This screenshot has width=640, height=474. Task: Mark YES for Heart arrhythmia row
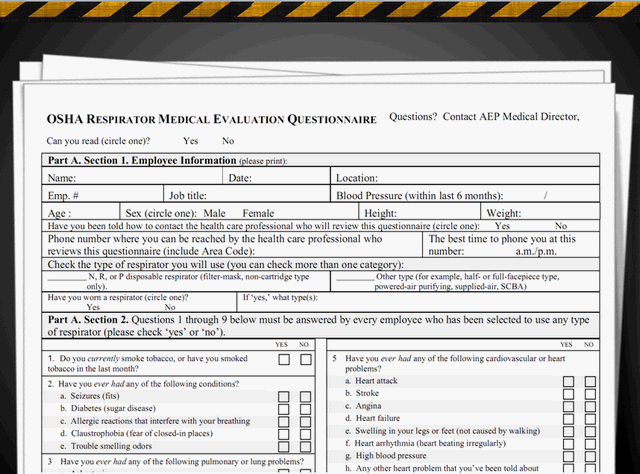pyautogui.click(x=568, y=443)
